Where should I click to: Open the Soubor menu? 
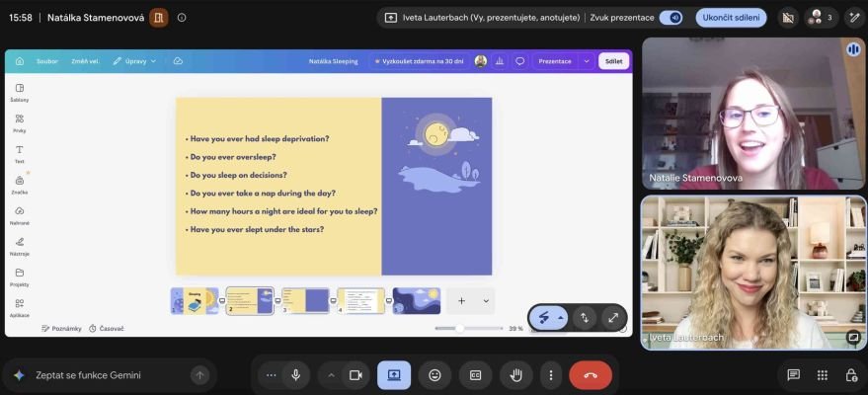(x=47, y=61)
